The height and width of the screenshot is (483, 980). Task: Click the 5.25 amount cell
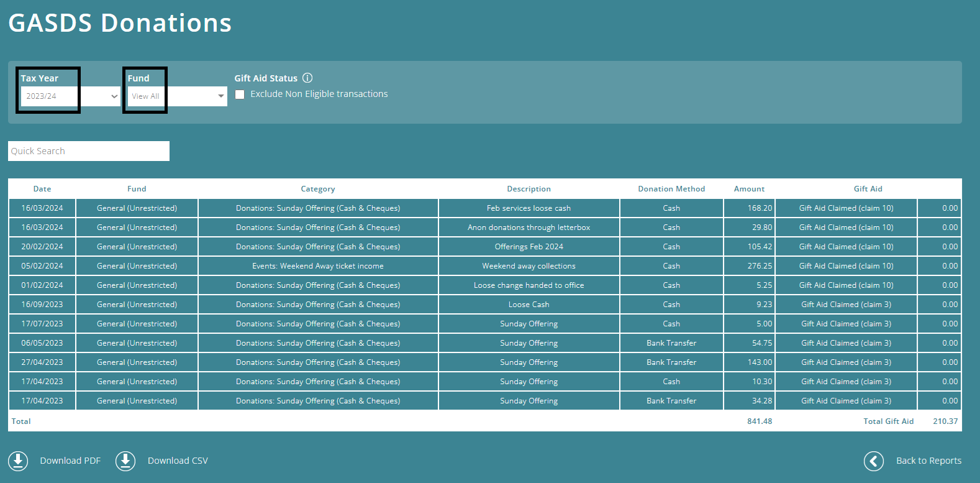click(749, 285)
